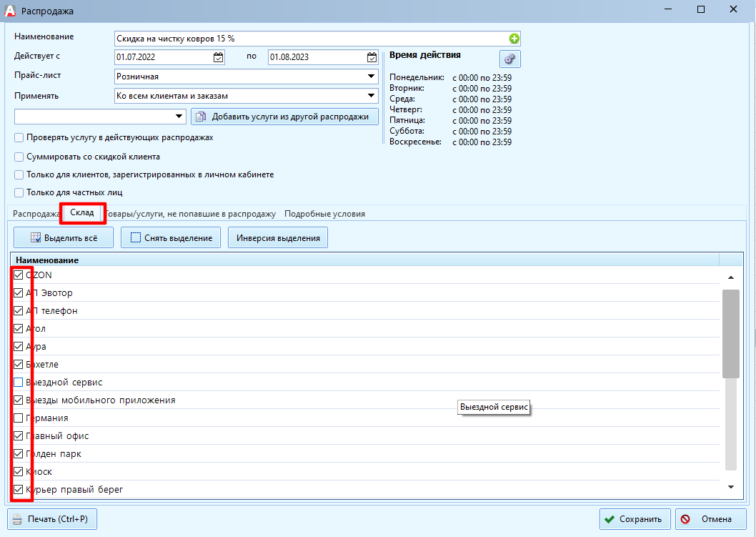
Task: Click the green plus icon in name field
Action: pos(514,39)
